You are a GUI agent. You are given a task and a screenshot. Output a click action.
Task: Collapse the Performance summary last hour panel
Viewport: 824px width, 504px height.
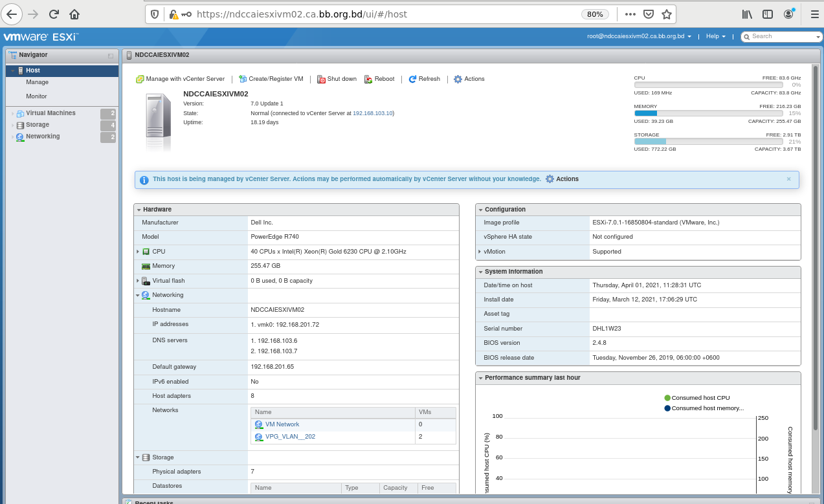(480, 378)
